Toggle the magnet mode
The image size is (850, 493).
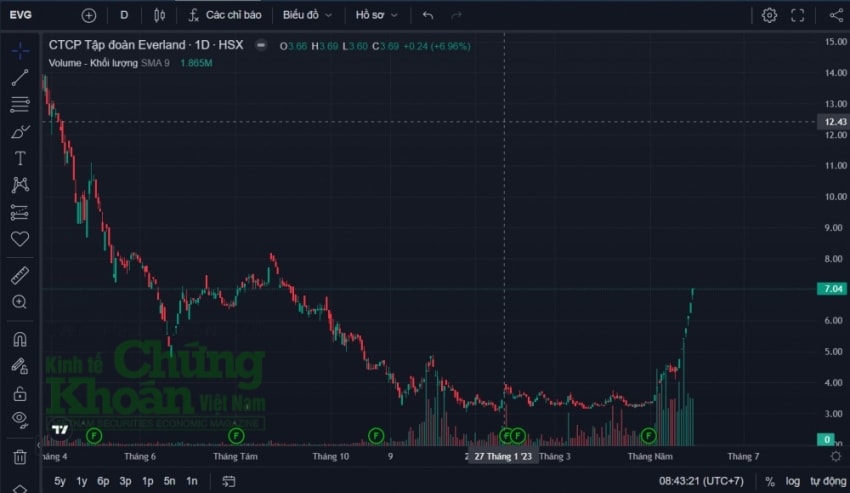(x=20, y=340)
